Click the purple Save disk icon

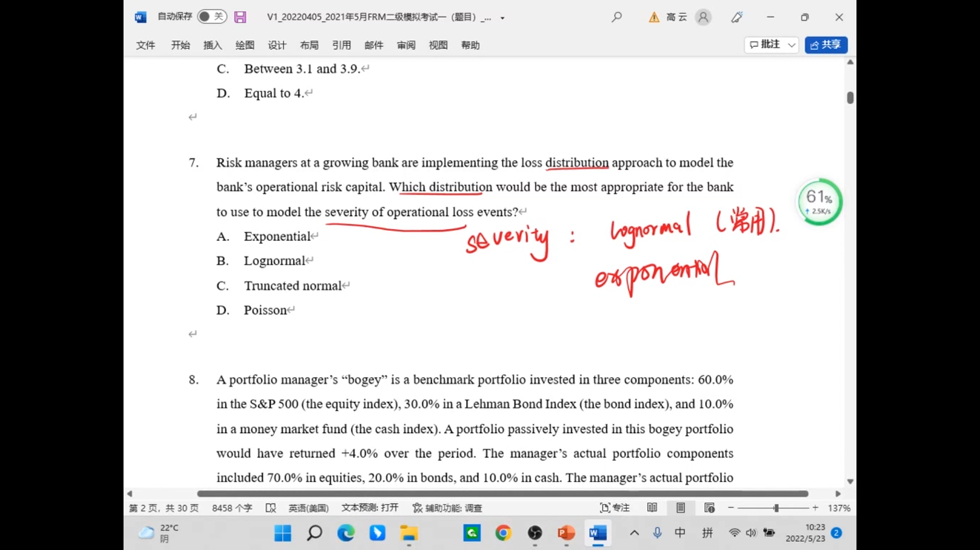click(240, 17)
